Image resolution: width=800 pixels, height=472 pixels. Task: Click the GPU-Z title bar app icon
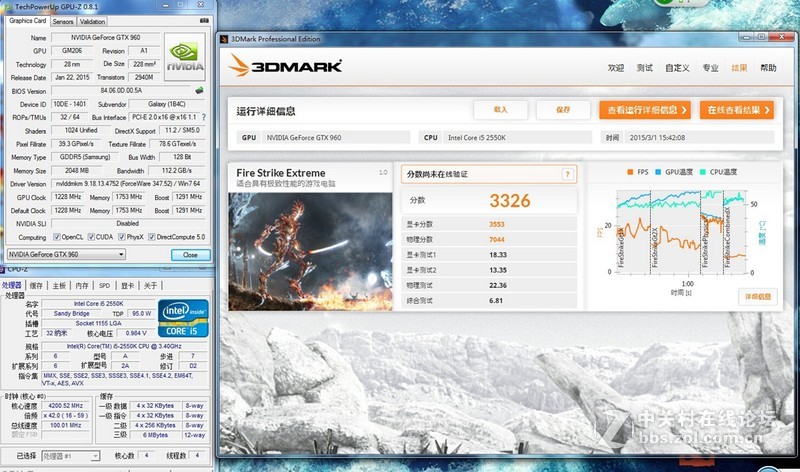(x=9, y=7)
